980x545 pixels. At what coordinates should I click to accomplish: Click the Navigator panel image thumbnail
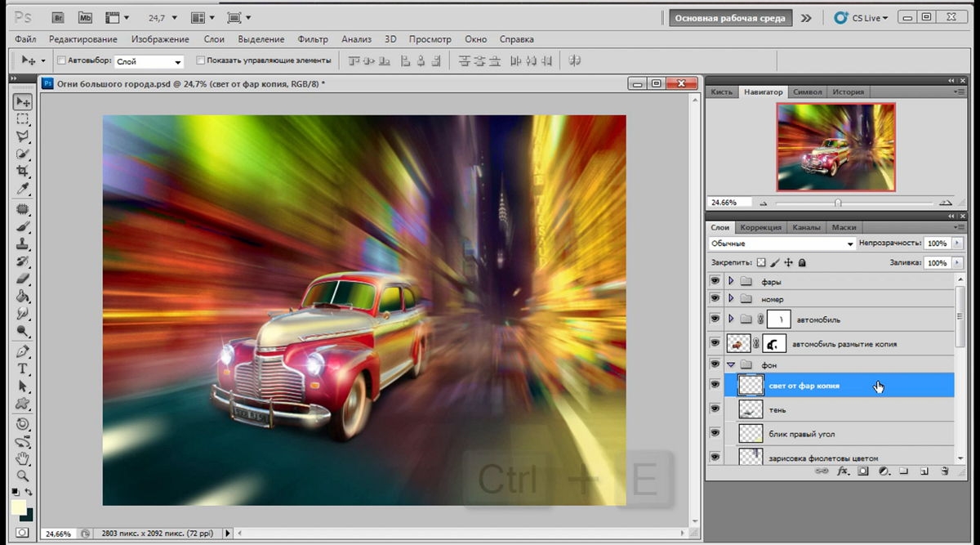coord(836,147)
